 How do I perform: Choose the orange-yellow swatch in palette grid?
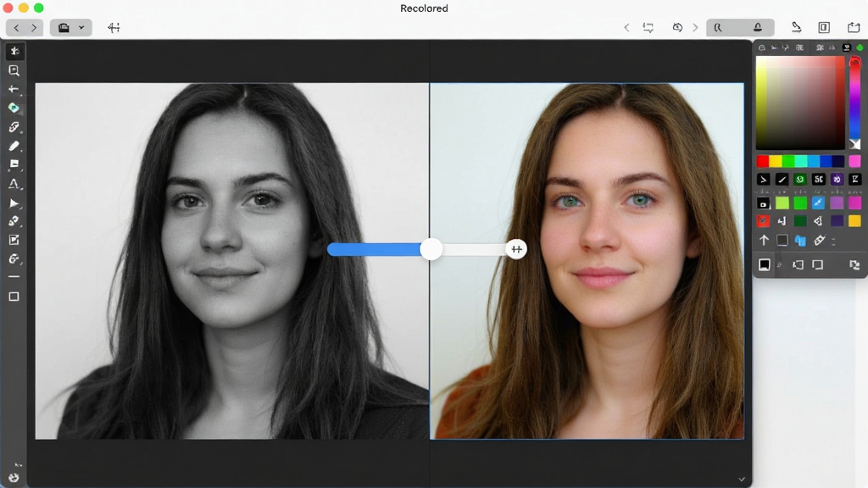point(854,221)
